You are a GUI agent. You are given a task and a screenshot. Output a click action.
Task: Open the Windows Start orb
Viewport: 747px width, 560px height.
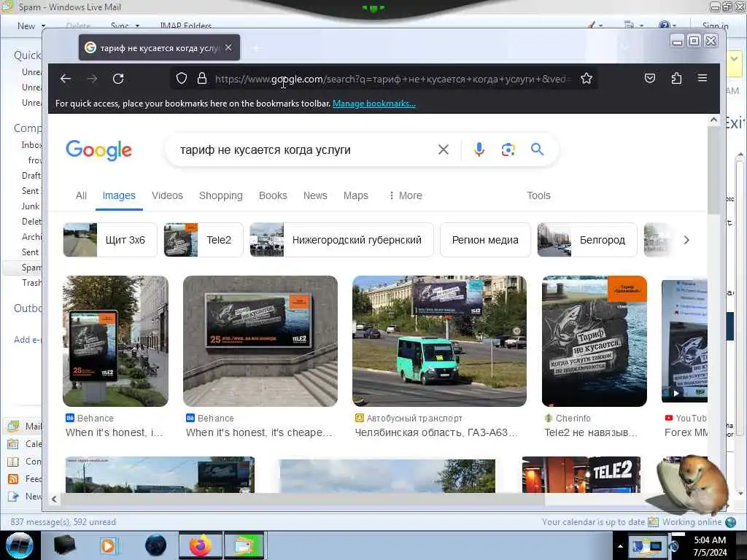click(20, 545)
